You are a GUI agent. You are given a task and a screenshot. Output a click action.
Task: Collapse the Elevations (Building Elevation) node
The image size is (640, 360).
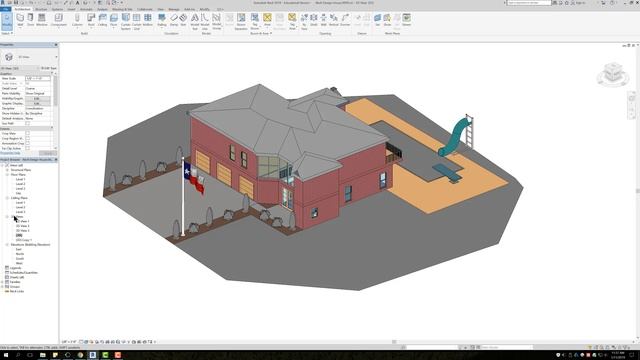coord(7,244)
